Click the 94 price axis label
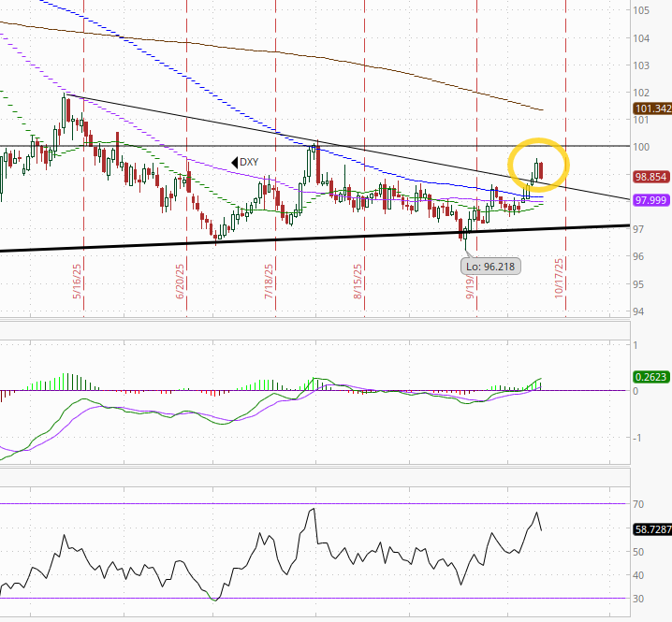 click(638, 311)
